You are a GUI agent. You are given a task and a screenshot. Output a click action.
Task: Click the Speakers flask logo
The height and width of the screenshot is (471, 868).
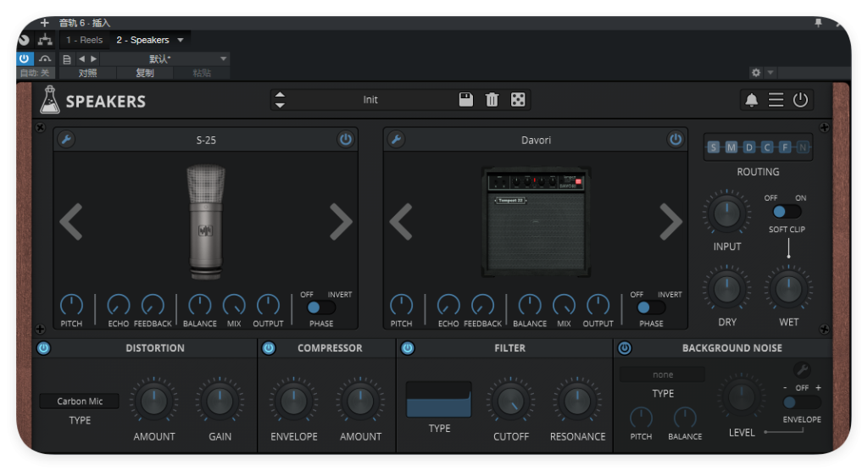click(x=49, y=100)
